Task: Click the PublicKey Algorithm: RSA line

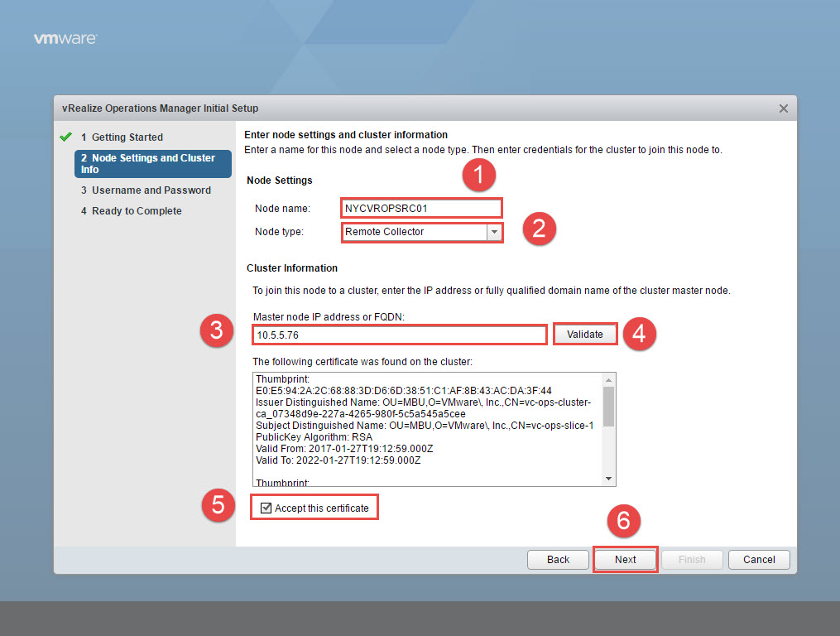Action: click(x=314, y=437)
